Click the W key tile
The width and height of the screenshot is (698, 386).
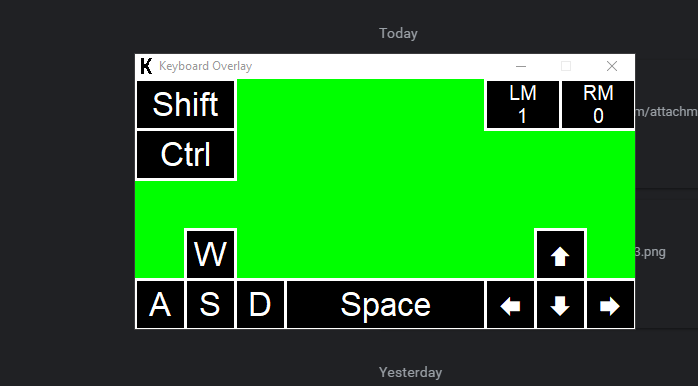click(x=210, y=254)
